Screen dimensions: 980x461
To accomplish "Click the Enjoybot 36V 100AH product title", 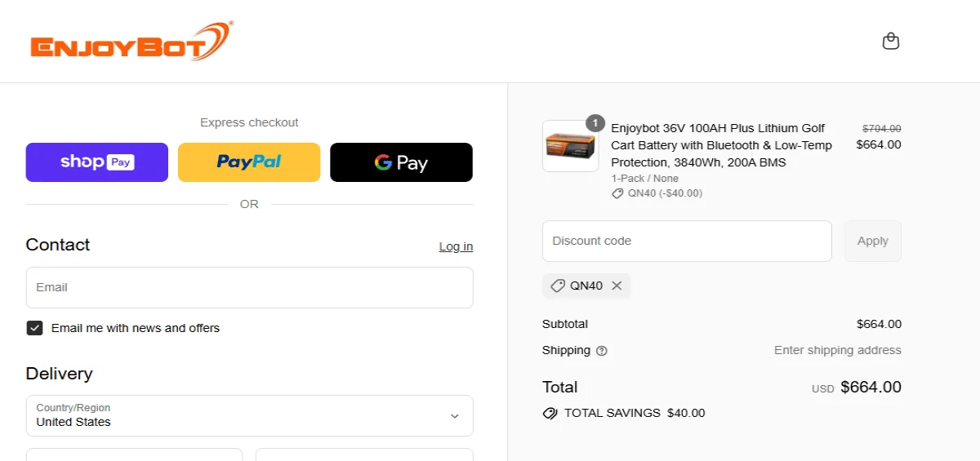I will coord(722,145).
